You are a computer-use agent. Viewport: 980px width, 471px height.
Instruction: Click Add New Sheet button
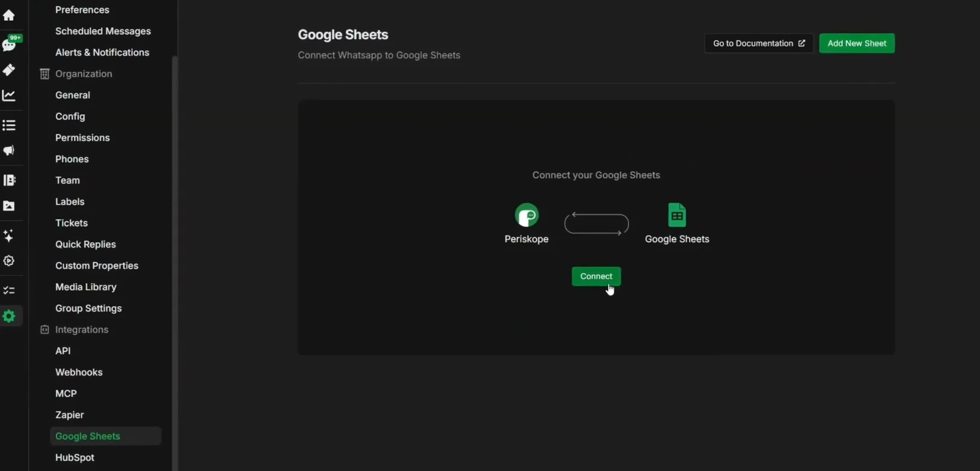(857, 43)
